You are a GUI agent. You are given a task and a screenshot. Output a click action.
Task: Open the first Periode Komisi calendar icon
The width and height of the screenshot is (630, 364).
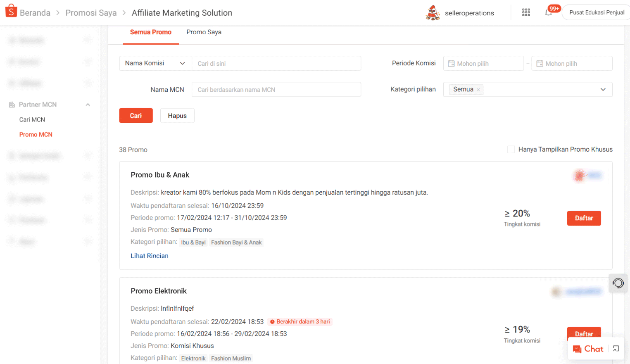pyautogui.click(x=451, y=63)
